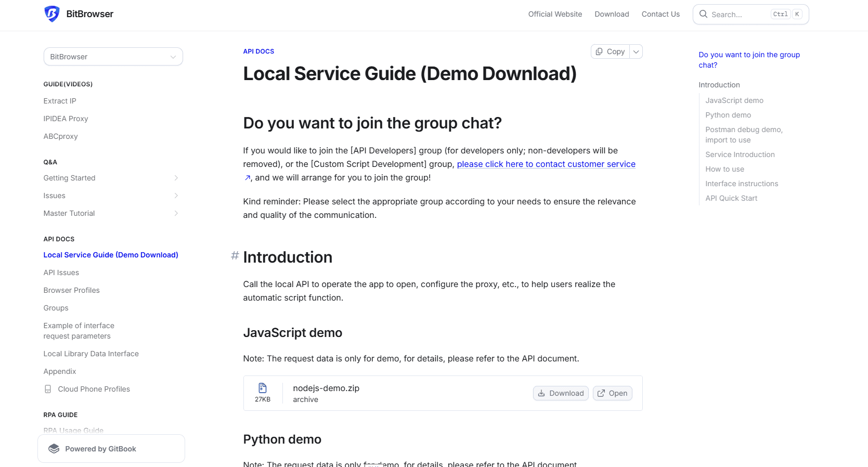Expand the Getting Started section
868x467 pixels.
[176, 178]
